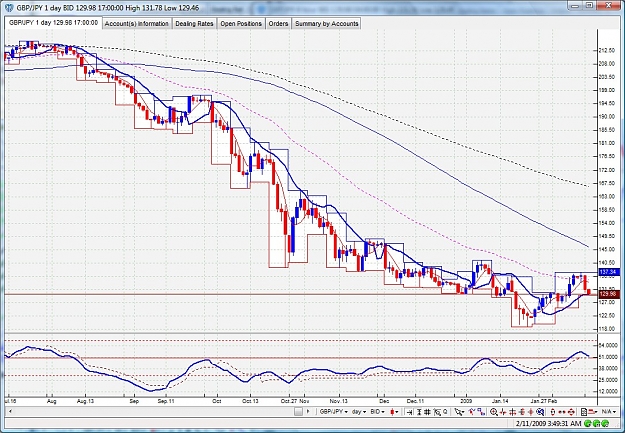Click the add indicator line icon
Screen dimensions: 625x433
click(x=472, y=411)
